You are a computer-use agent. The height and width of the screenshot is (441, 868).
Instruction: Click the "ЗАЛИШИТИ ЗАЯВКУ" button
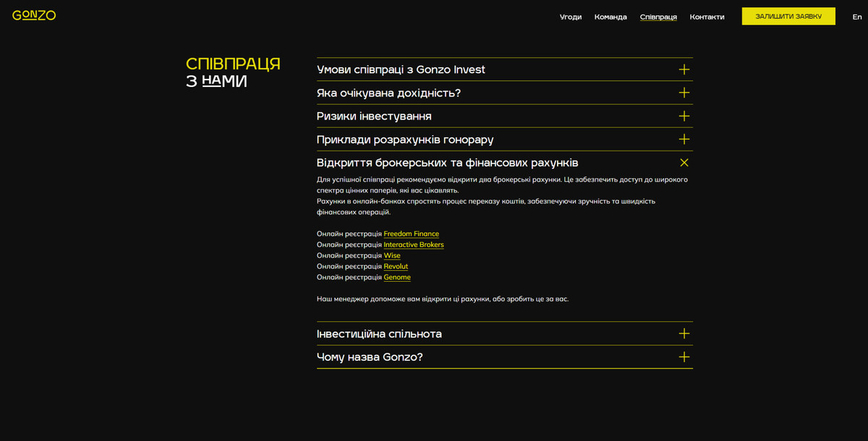pos(788,14)
